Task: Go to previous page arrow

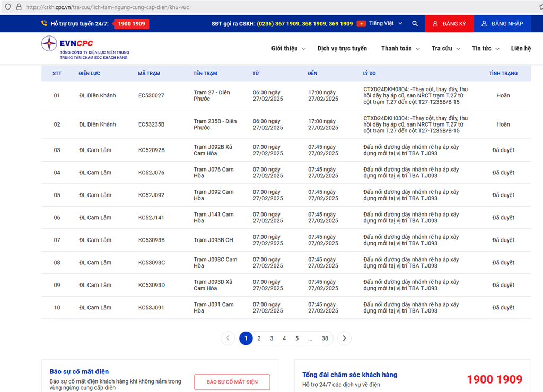Action: (227, 338)
